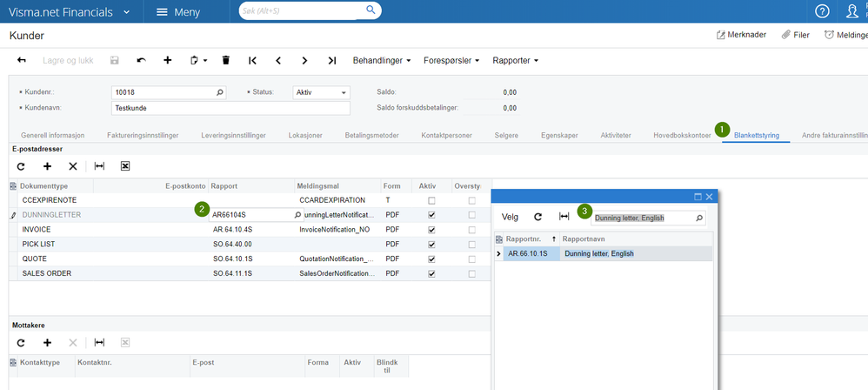The width and height of the screenshot is (868, 390).
Task: Toggle Aktiv checkbox for INVOICE row
Action: 431,229
